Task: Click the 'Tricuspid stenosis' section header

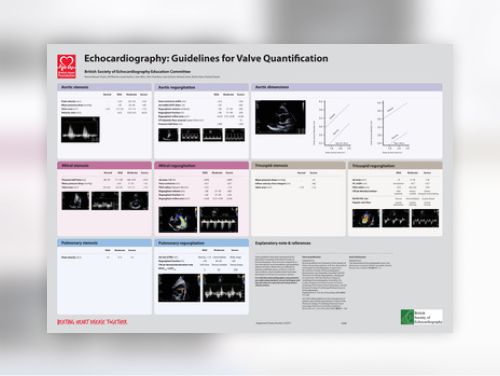Action: [298, 165]
